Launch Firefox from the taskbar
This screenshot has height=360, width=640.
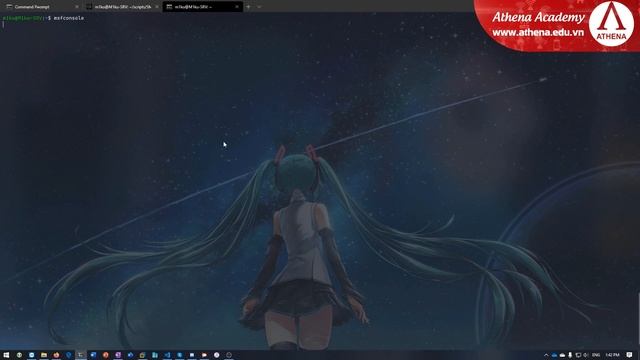[x=56, y=355]
